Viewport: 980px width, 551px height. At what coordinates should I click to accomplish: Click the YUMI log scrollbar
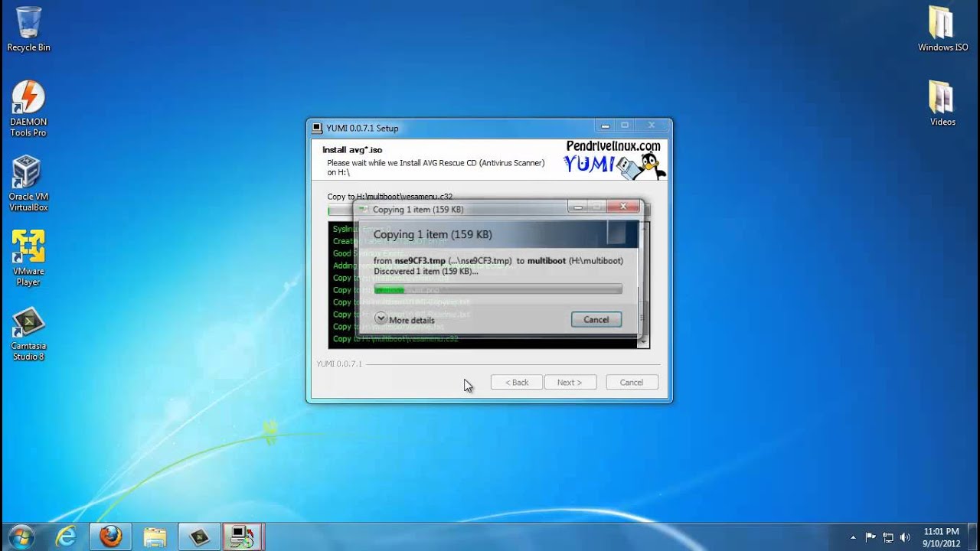(644, 285)
